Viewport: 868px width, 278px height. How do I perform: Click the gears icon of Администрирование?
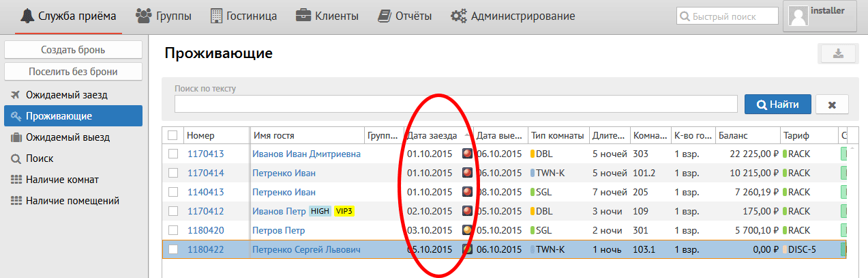click(x=459, y=15)
